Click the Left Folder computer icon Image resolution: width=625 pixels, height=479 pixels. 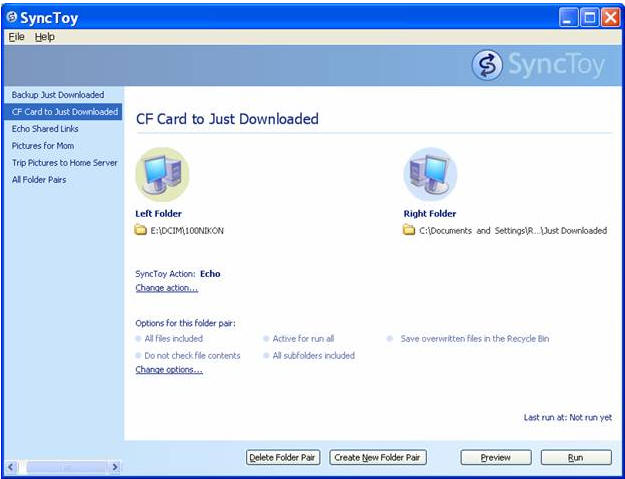(162, 175)
